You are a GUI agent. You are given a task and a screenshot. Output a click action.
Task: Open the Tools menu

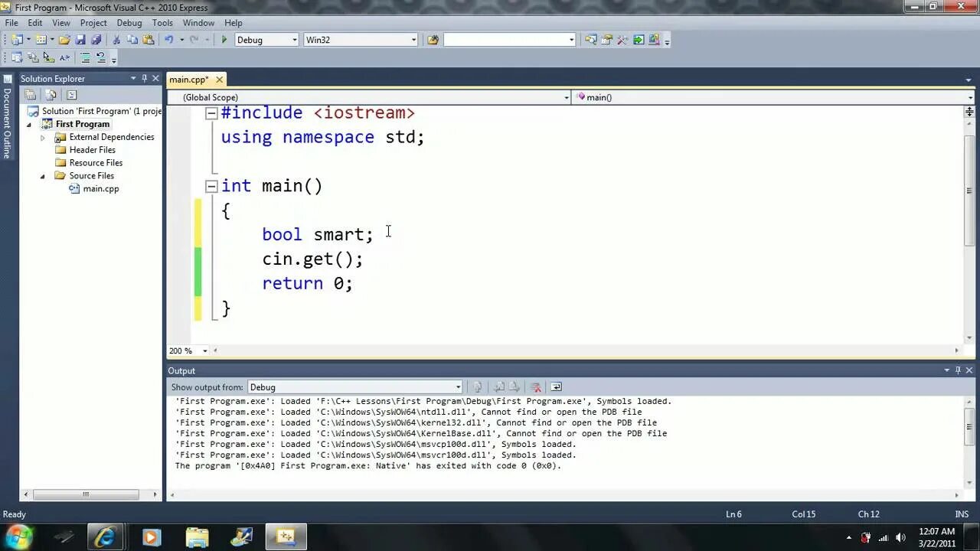162,23
